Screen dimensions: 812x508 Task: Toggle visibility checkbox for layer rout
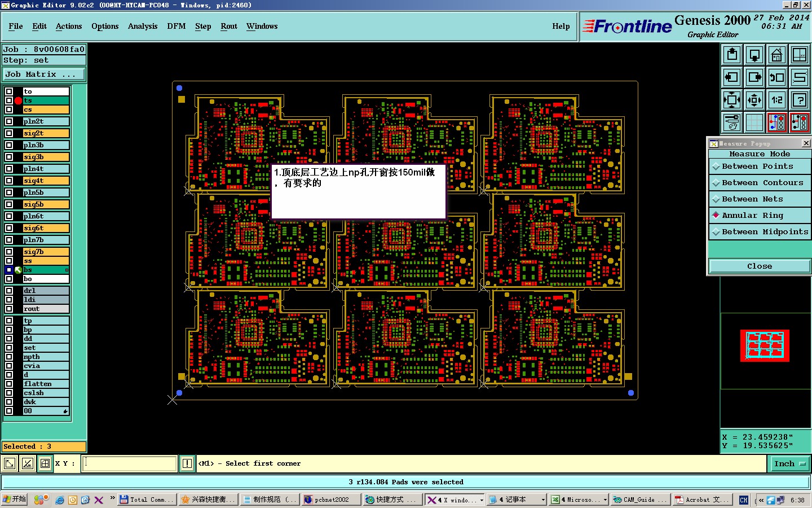pyautogui.click(x=9, y=309)
